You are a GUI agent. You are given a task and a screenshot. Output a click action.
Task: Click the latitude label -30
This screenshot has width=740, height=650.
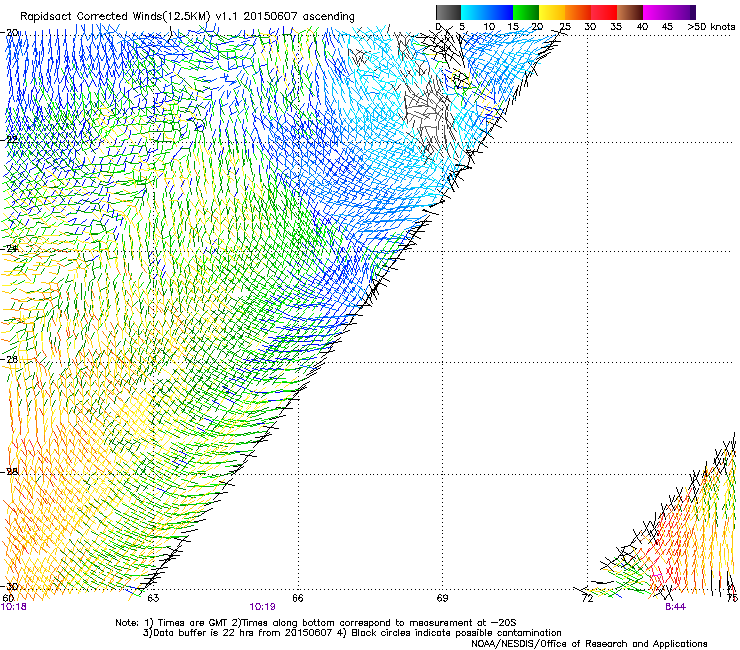click(11, 586)
